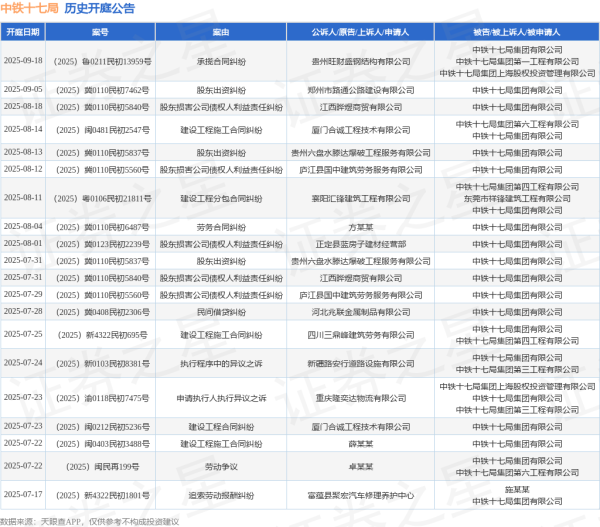Select the date cell 2025-08-01

click(x=23, y=243)
